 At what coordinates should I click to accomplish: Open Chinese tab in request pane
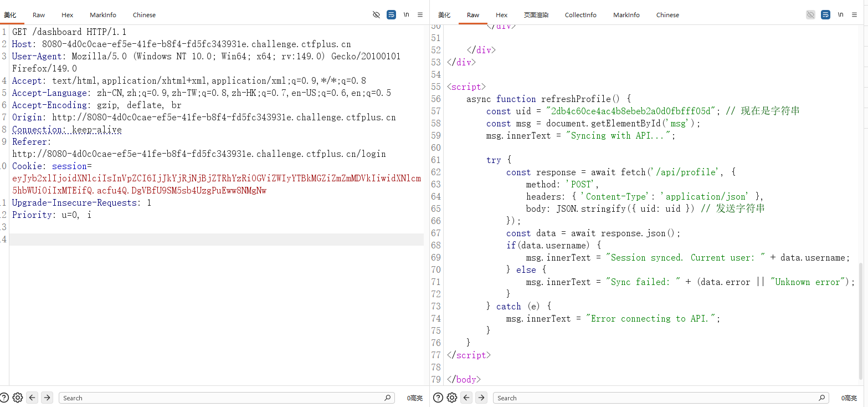pyautogui.click(x=144, y=15)
